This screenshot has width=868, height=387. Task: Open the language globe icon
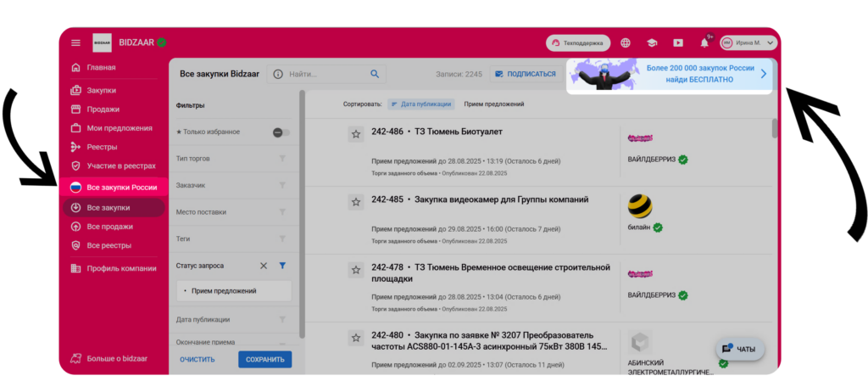(626, 42)
